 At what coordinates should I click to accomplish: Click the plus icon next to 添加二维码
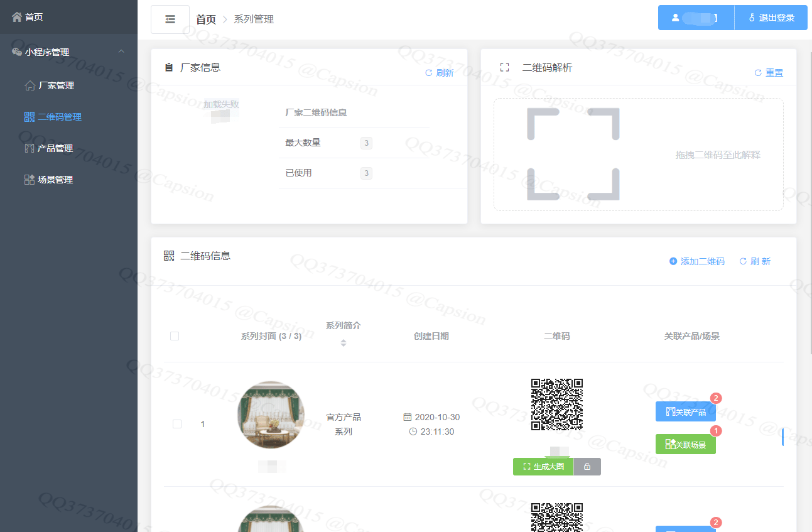coord(673,261)
